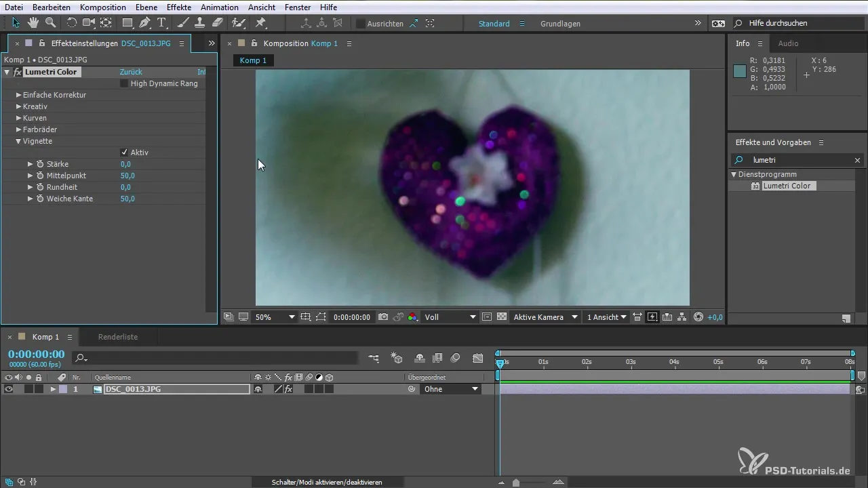Toggle the Weiche Kante stopwatch keyframe
Image resolution: width=868 pixels, height=488 pixels.
[40, 199]
